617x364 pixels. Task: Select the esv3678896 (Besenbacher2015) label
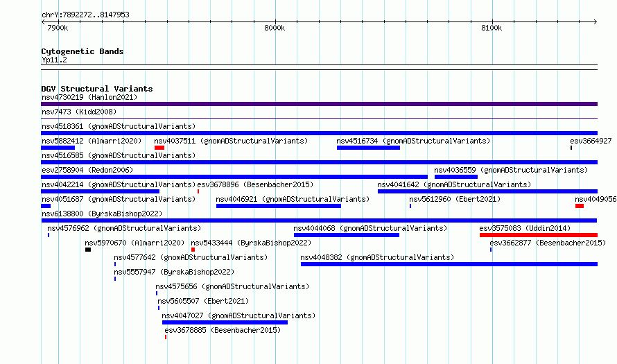pos(255,184)
